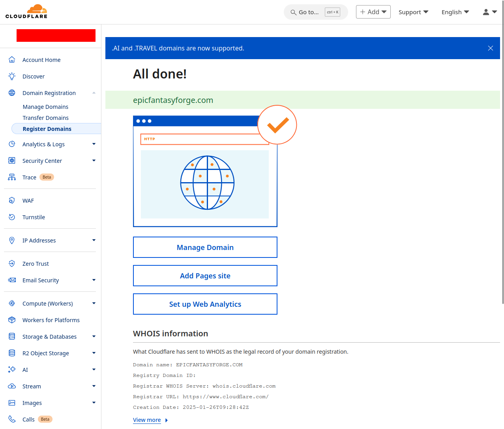Image resolution: width=504 pixels, height=429 pixels.
Task: Click the Add Pages site button
Action: point(205,276)
